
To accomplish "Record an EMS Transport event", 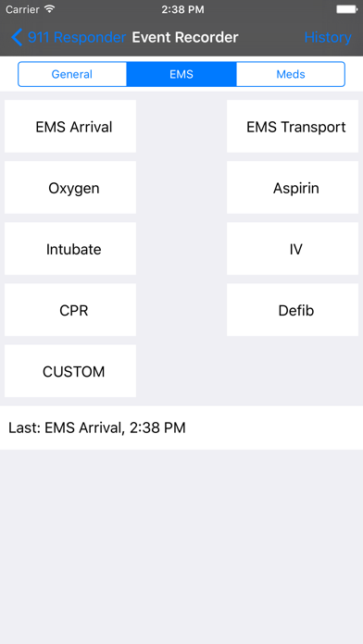I will coord(293,127).
